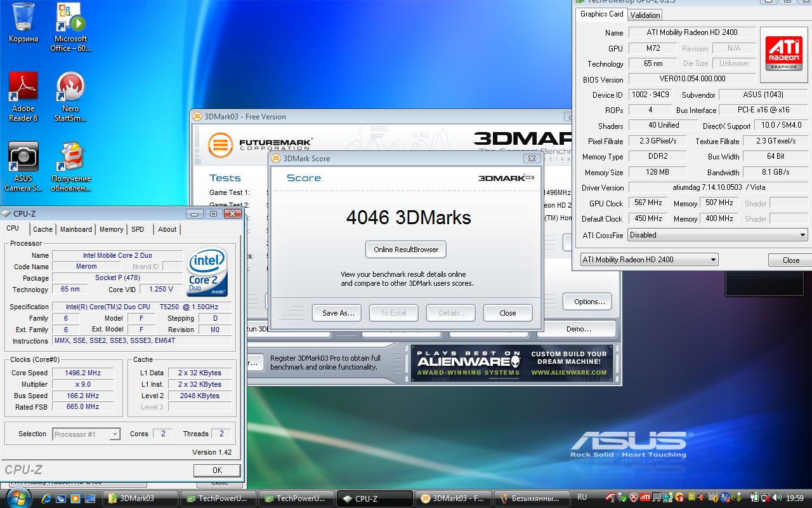Click the 4046 3DMarks score text
812x508 pixels.
click(409, 217)
